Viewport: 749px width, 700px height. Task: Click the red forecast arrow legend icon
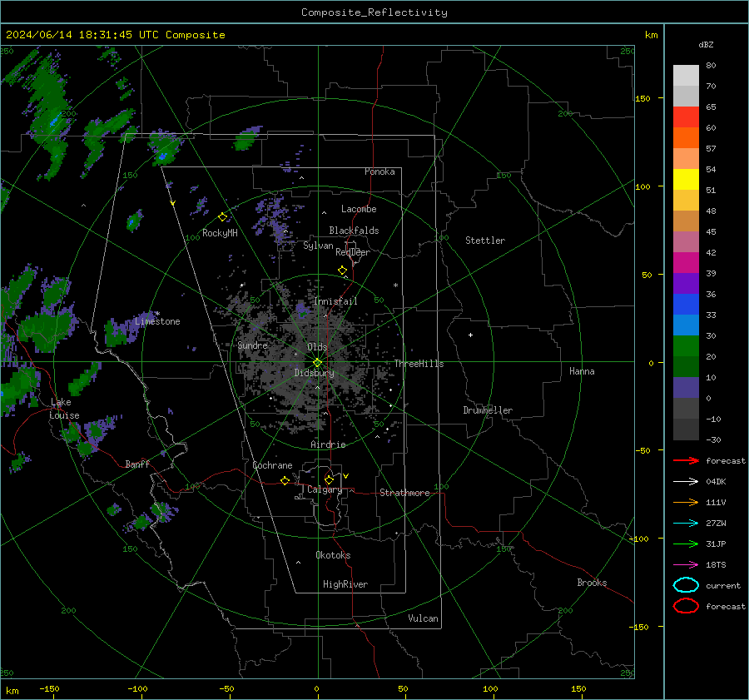pyautogui.click(x=686, y=460)
